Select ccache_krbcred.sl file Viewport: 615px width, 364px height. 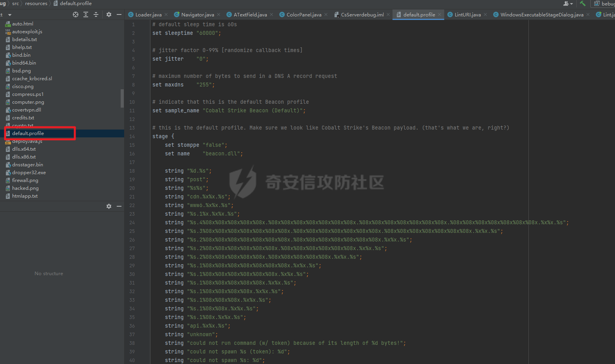[x=32, y=79]
